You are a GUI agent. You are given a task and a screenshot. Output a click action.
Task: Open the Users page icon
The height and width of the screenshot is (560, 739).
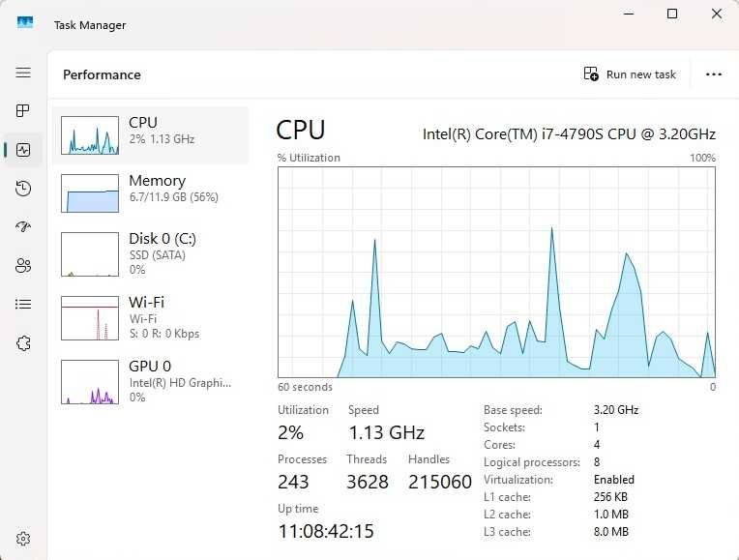pos(23,266)
